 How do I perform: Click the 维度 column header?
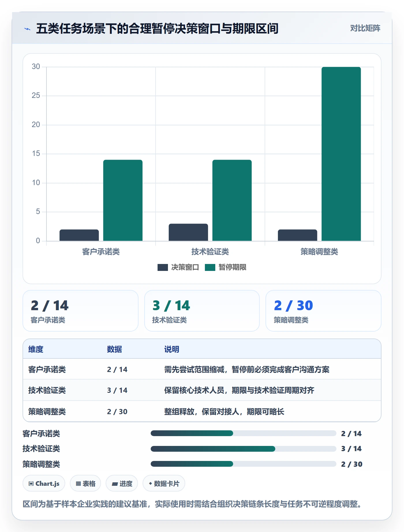[x=36, y=349]
